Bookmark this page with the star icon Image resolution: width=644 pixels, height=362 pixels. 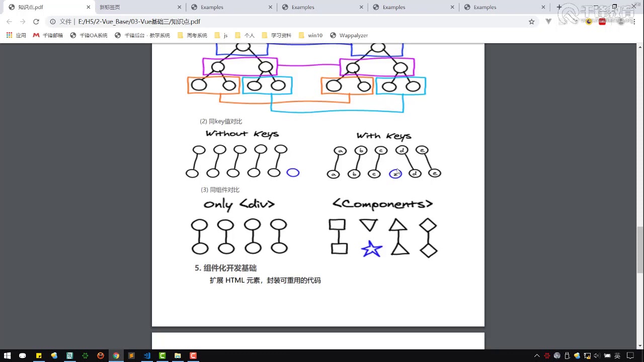(531, 22)
